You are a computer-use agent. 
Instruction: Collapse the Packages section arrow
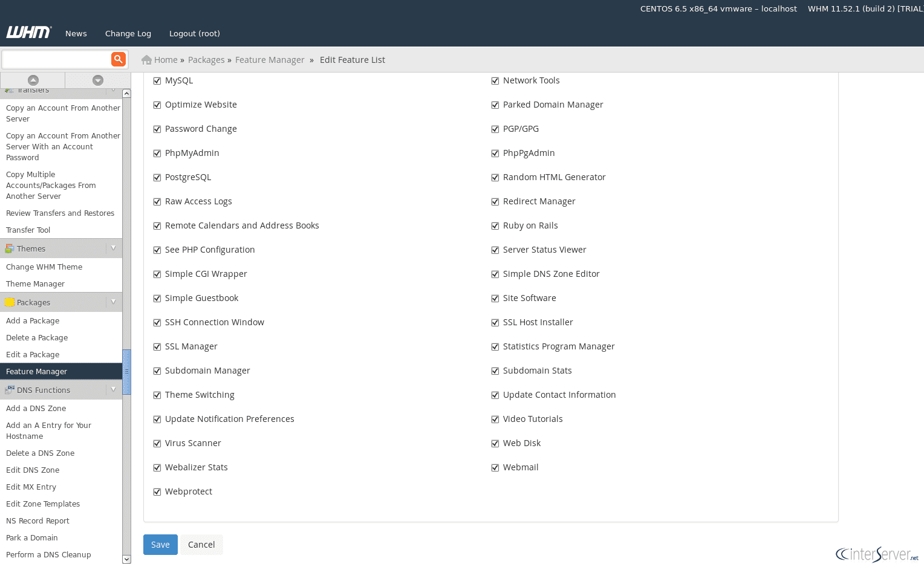point(113,302)
